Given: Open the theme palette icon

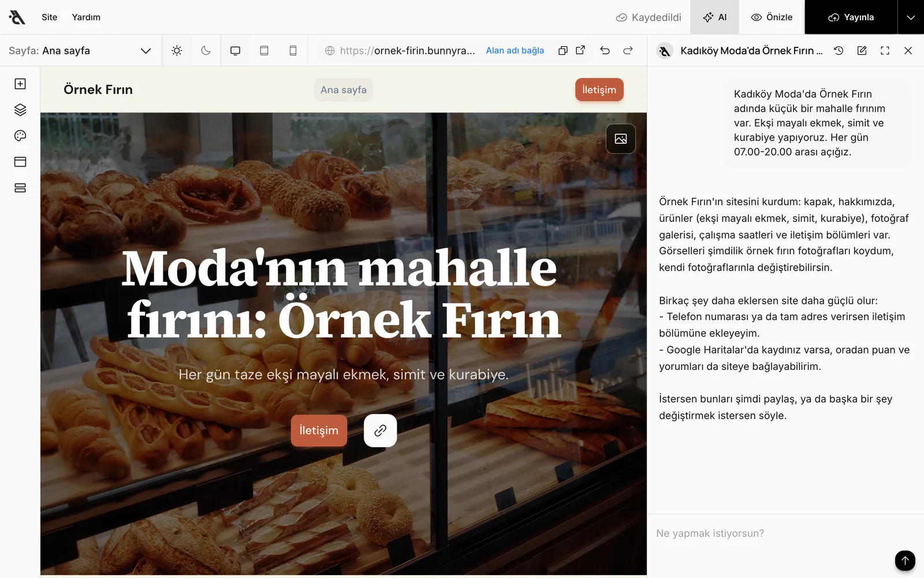Looking at the screenshot, I should [20, 136].
